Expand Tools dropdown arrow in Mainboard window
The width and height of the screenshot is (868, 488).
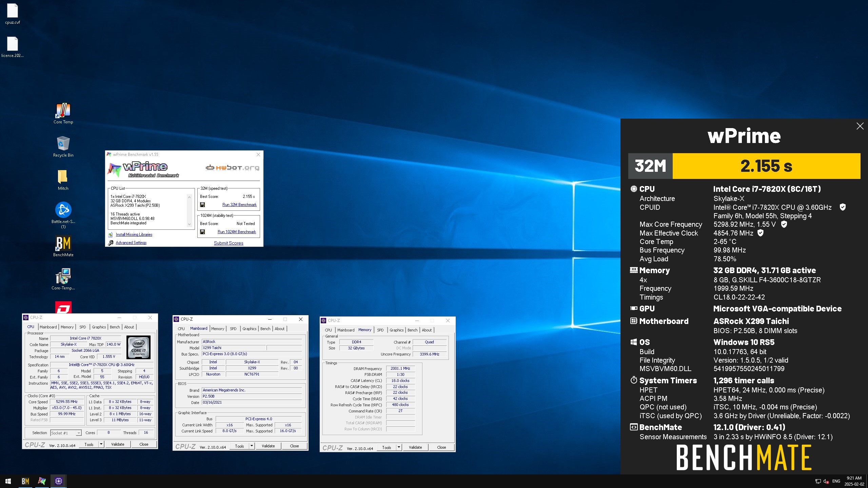tap(252, 446)
